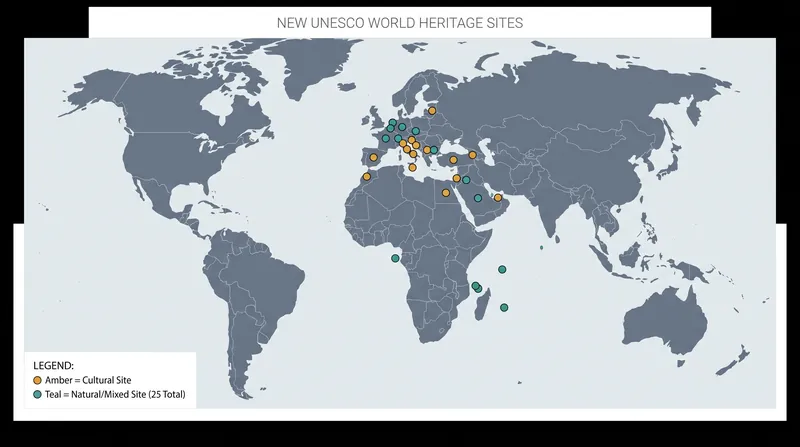Click the teal marker beside the Black Sea
Image resolution: width=800 pixels, height=447 pixels.
click(x=434, y=150)
